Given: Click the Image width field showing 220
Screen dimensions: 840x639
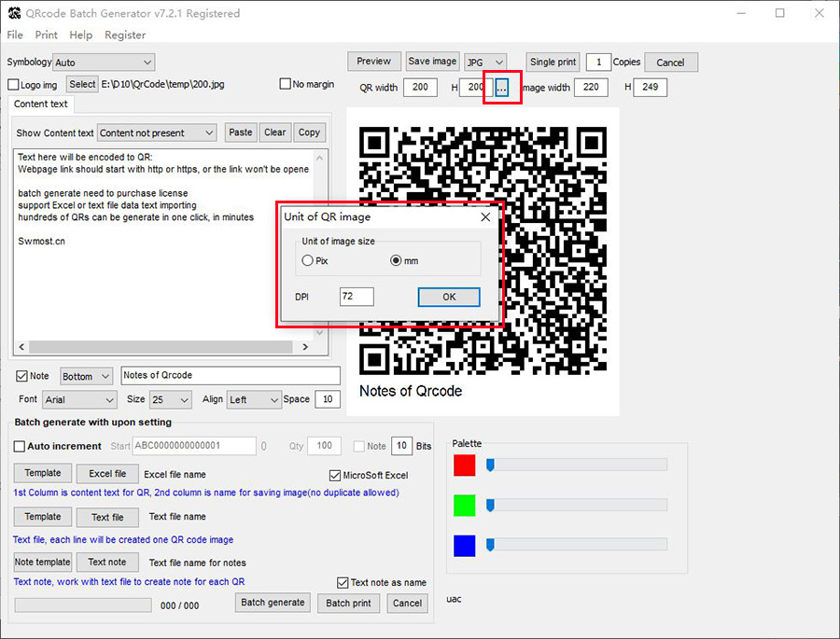Looking at the screenshot, I should 591,87.
